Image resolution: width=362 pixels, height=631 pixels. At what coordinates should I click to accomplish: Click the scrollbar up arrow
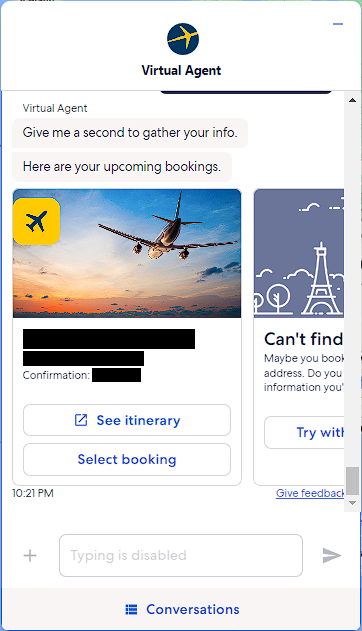tap(352, 100)
